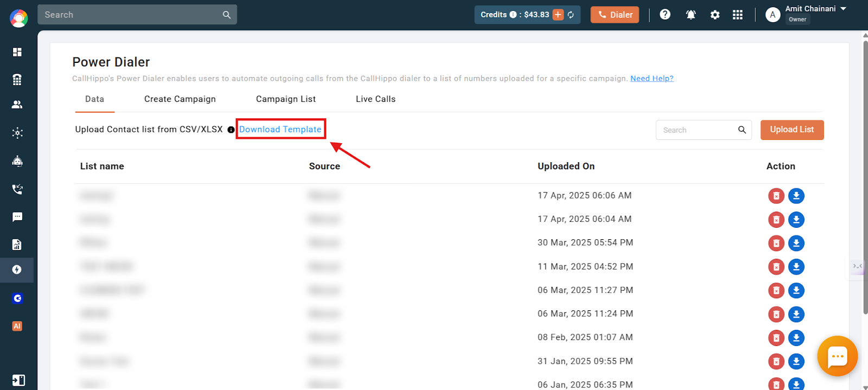Download the list uploaded 08 Feb 01:07 AM
Viewport: 868px width, 390px height.
coord(796,338)
